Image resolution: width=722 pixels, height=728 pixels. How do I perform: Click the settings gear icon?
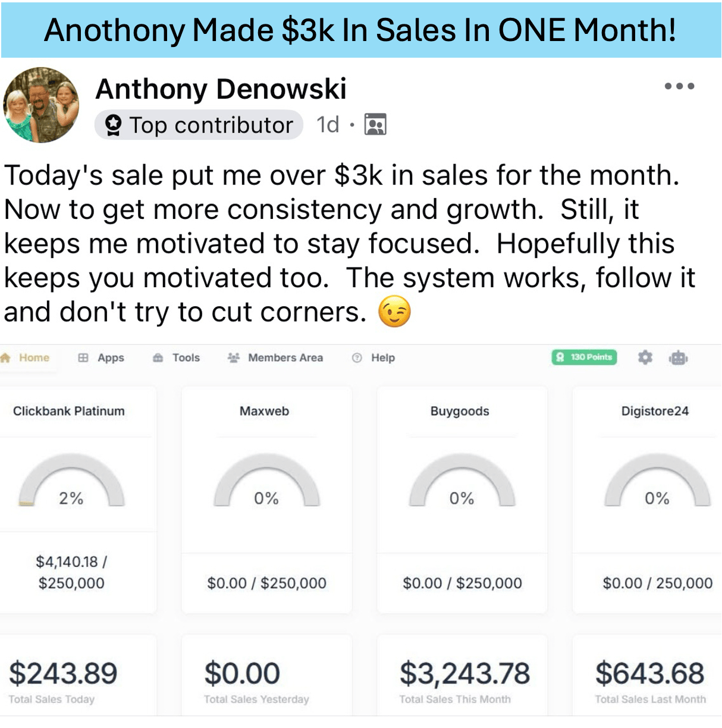(645, 357)
